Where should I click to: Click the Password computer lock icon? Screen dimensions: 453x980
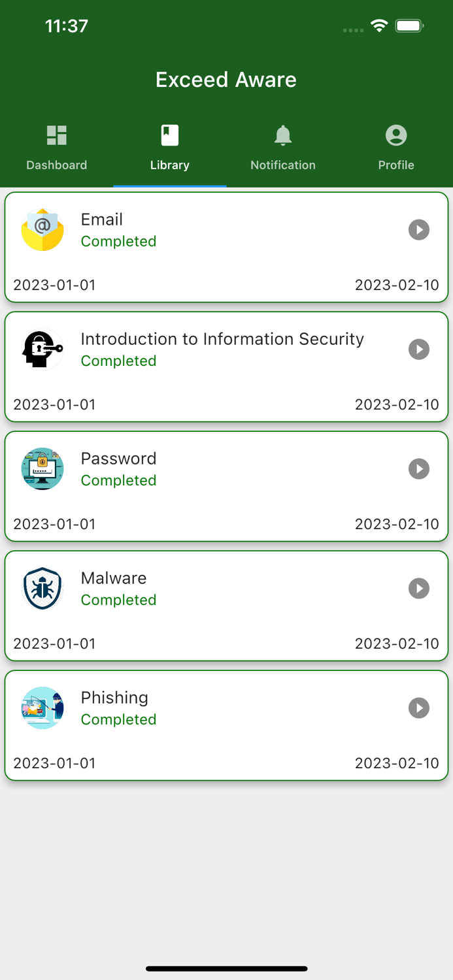pos(42,468)
